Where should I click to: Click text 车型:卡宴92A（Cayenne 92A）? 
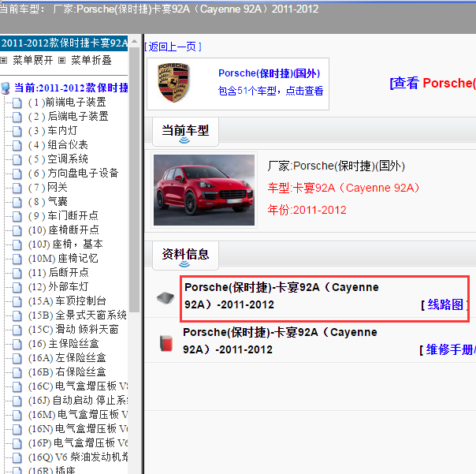(344, 188)
